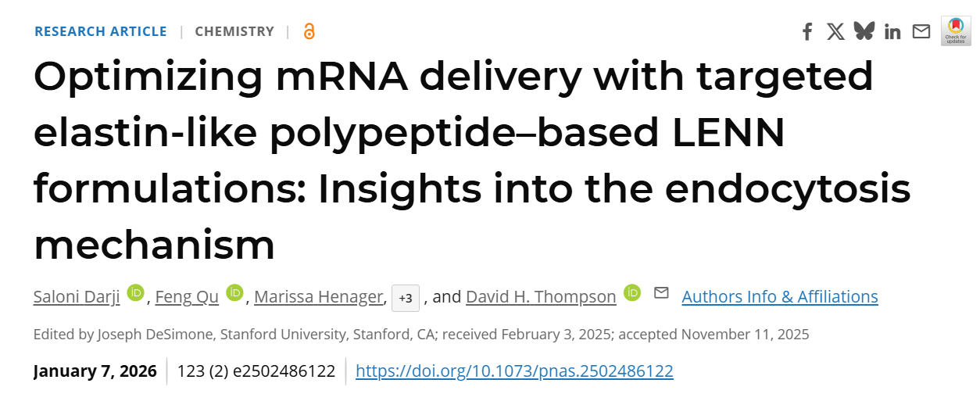Open author Saloni Darji's name link

point(76,297)
